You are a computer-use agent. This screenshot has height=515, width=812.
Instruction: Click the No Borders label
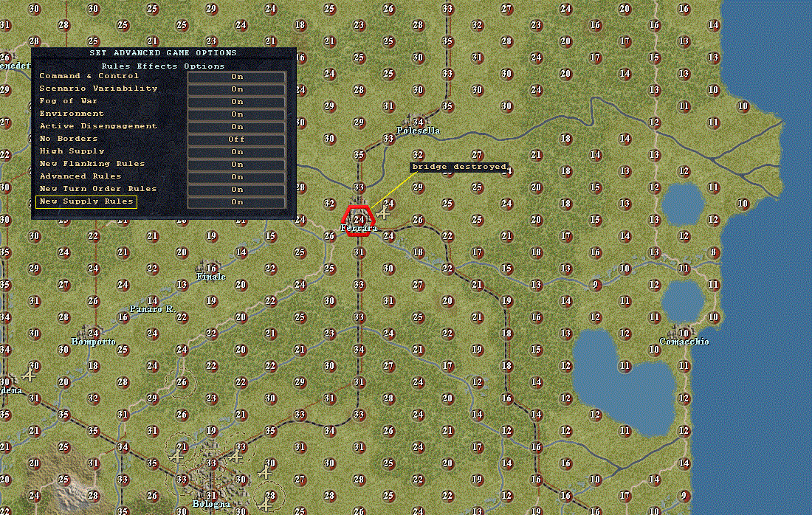coord(69,139)
